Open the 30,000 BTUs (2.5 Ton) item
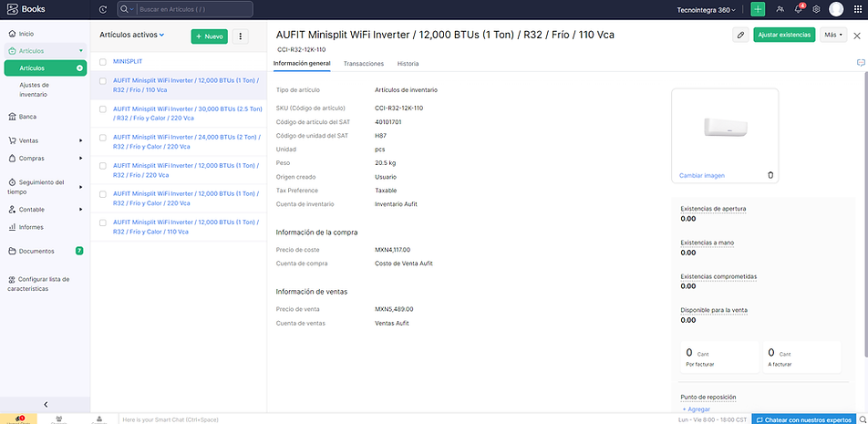Viewport: 868px width, 424px height. (x=188, y=113)
